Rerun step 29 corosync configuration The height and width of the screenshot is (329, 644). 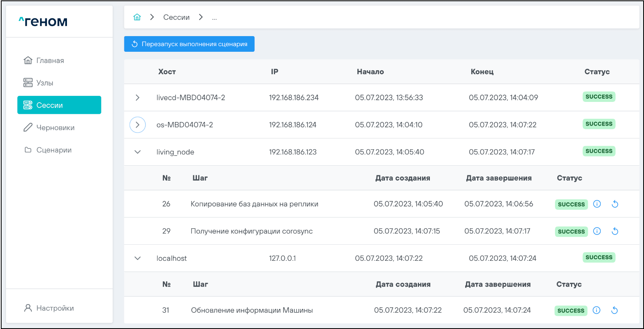click(615, 231)
